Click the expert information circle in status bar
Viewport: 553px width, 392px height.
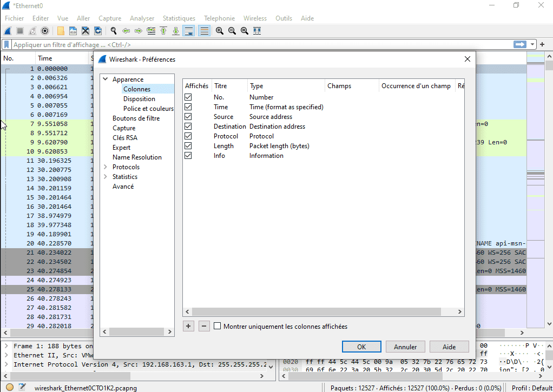(10, 388)
